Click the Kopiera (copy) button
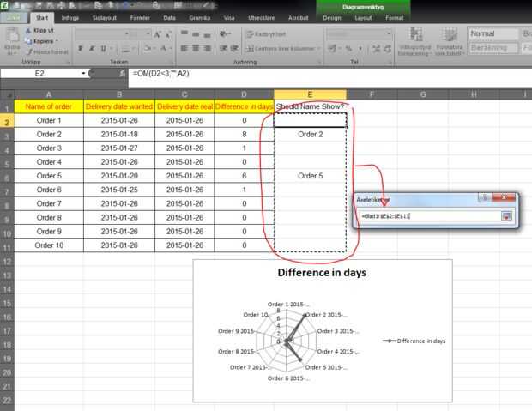This screenshot has width=532, height=411. tap(41, 41)
